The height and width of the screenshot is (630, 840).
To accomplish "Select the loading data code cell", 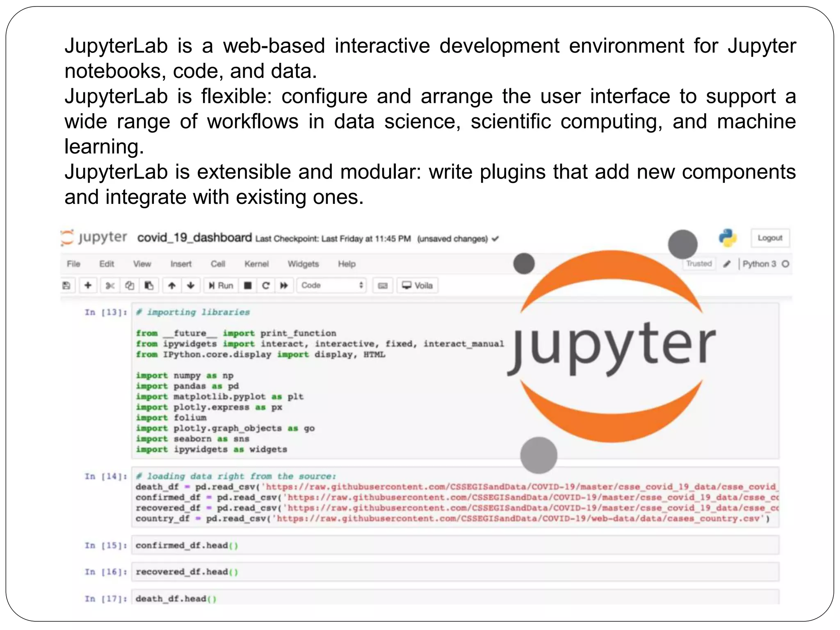I will pos(455,497).
